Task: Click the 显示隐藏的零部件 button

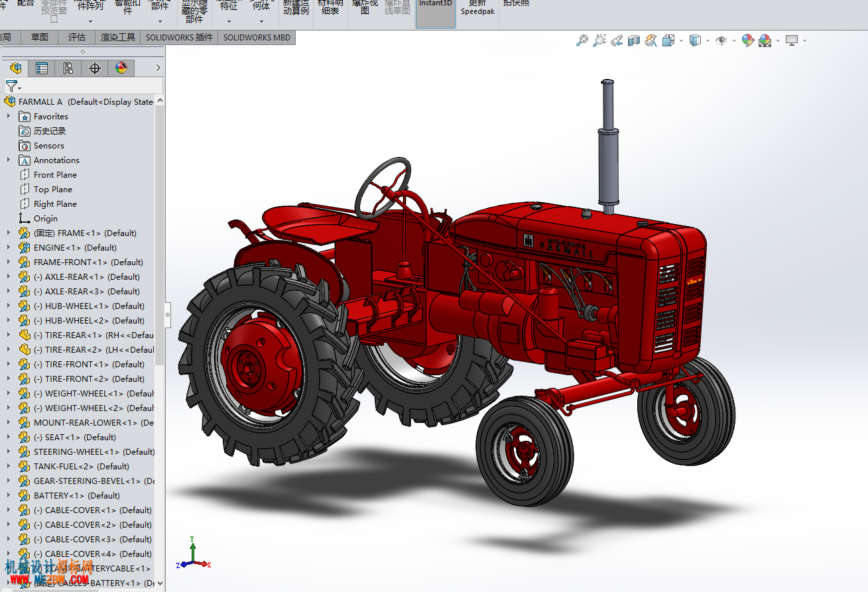Action: (x=194, y=13)
